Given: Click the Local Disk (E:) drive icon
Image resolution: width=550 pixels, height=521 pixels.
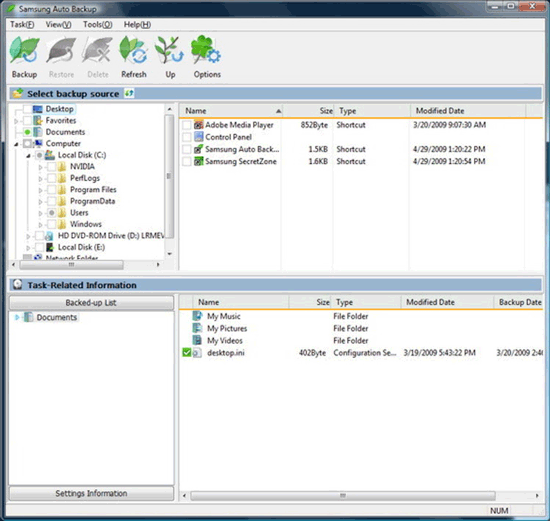Looking at the screenshot, I should [x=50, y=247].
